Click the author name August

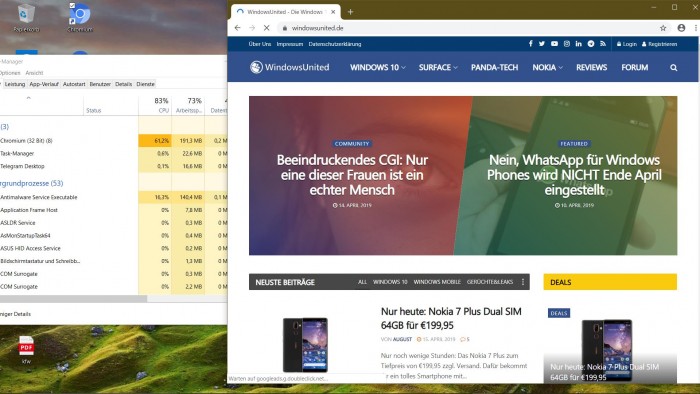click(x=402, y=339)
